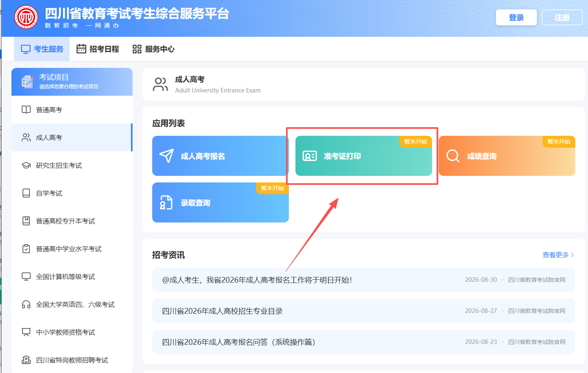
Task: Click the 考试项目 sidebar header
Action: [x=72, y=82]
